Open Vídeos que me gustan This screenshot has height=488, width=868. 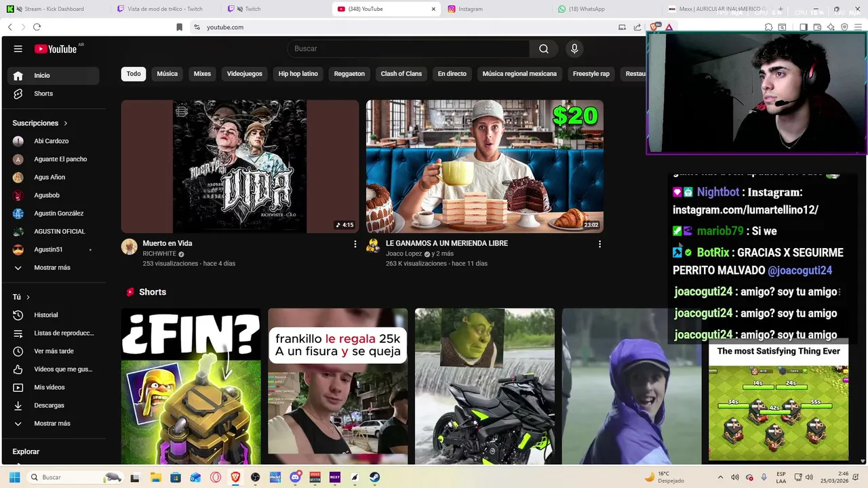pos(53,369)
